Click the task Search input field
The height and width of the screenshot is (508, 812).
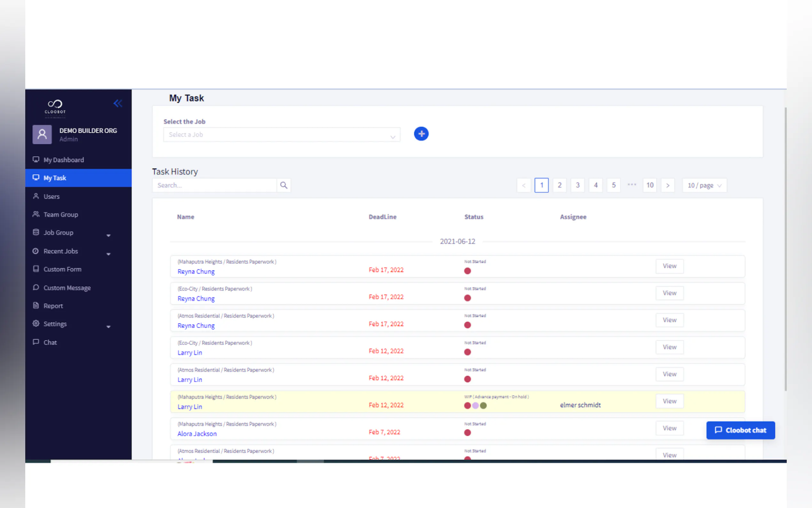coord(215,185)
